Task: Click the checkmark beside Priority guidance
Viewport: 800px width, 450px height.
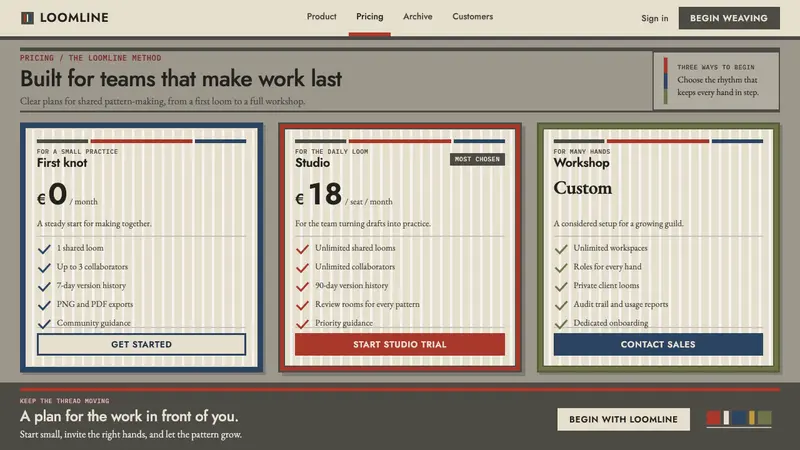Action: [303, 323]
